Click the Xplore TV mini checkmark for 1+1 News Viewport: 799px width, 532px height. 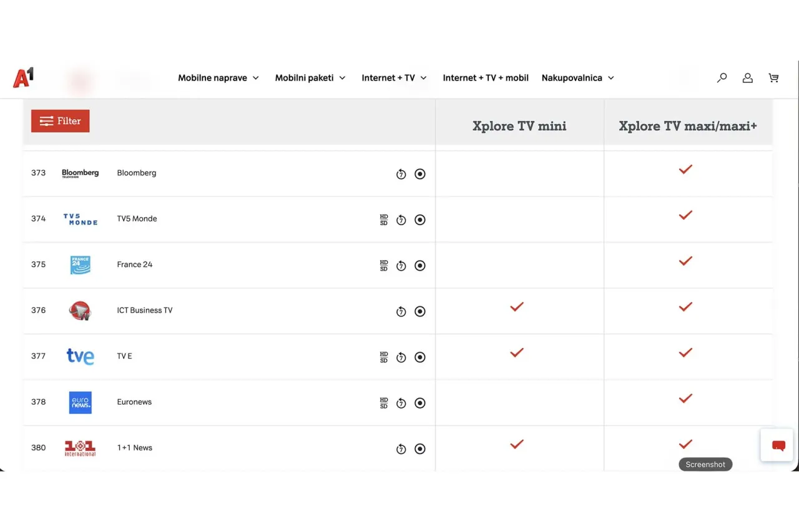[x=517, y=444]
